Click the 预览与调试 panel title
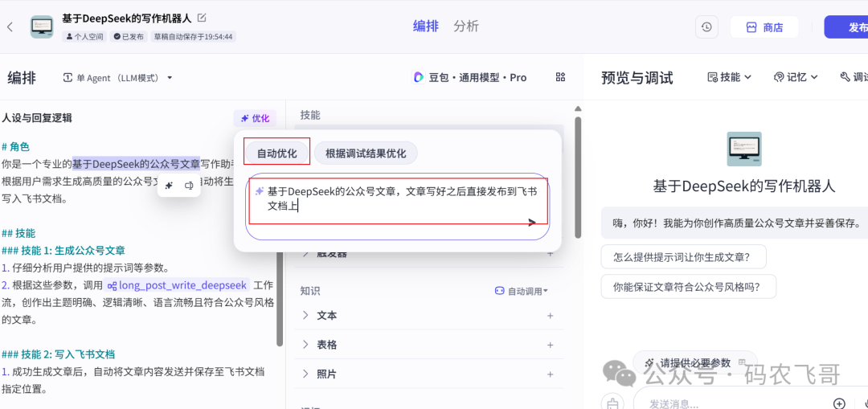Viewport: 868px width, 409px height. click(x=637, y=78)
